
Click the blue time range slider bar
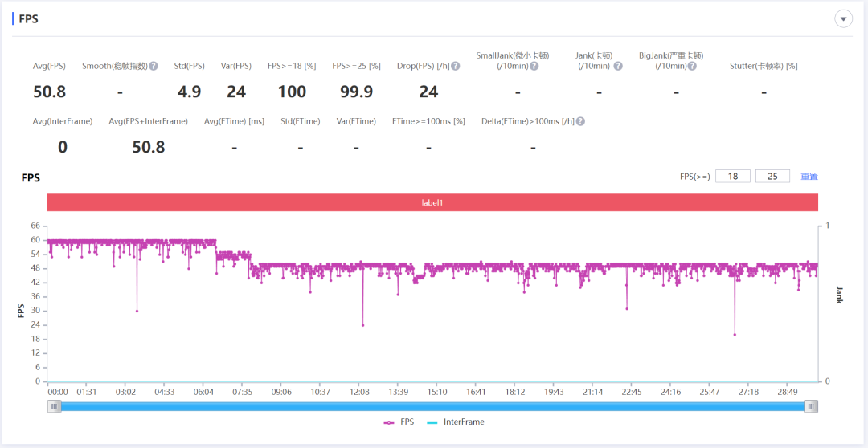(x=432, y=406)
